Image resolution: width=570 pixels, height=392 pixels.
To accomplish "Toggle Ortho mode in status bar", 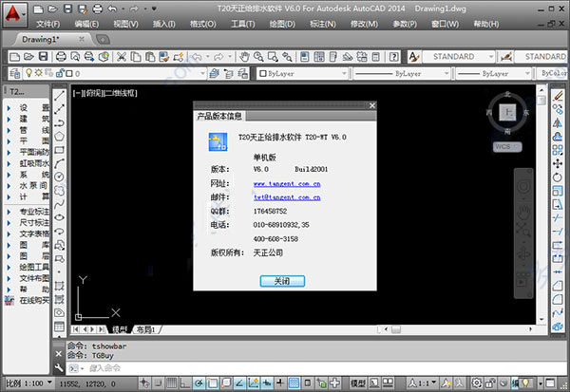I will pos(185,383).
